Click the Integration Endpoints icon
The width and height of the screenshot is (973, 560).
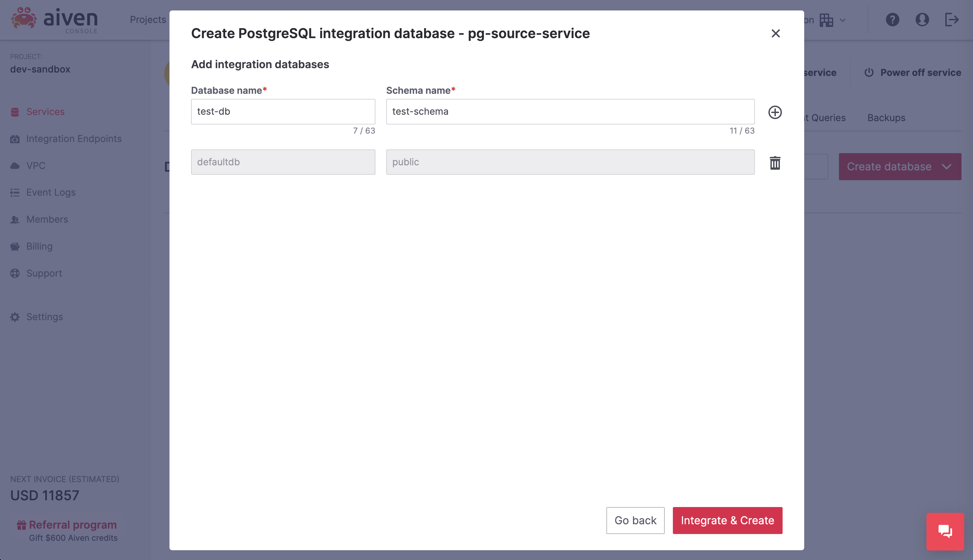(x=15, y=139)
